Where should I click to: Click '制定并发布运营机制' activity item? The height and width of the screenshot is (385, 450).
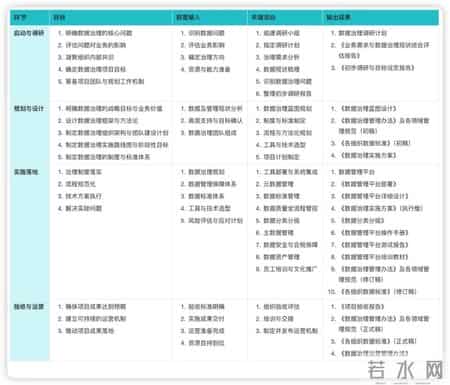pos(290,331)
